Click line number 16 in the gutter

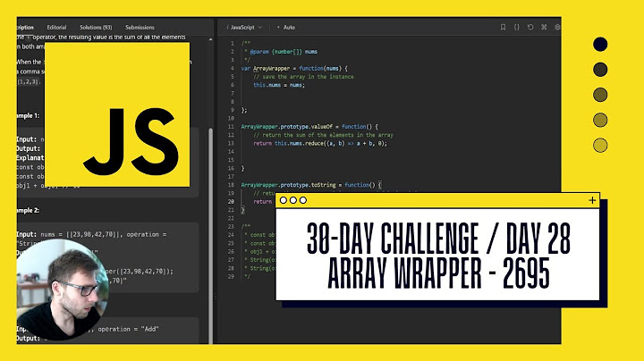pos(231,168)
